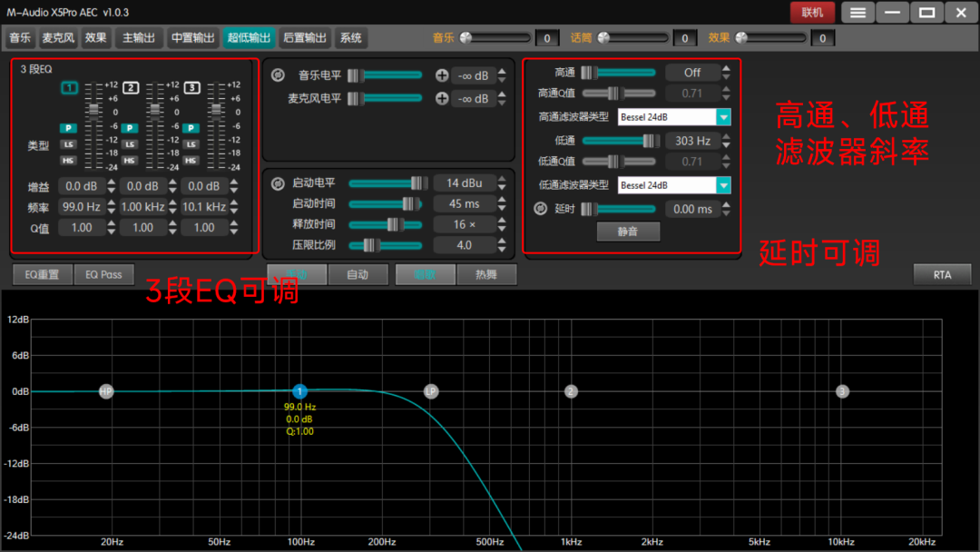Open the 系统 tab
This screenshot has height=552, width=980.
(x=350, y=38)
